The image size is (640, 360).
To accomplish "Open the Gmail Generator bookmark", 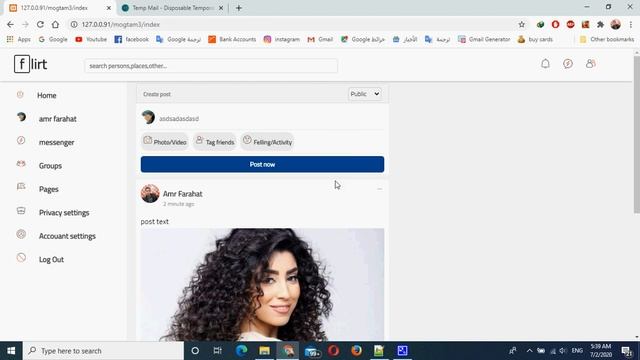I will (484, 39).
